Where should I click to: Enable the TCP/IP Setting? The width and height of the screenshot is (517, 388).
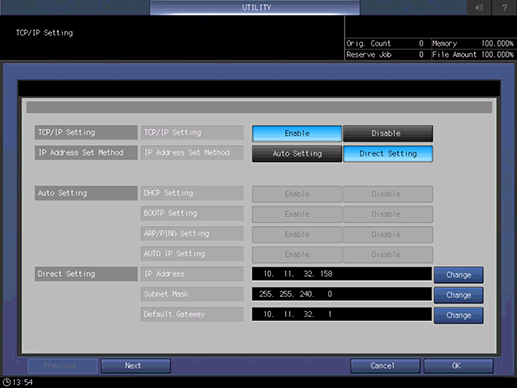(297, 133)
